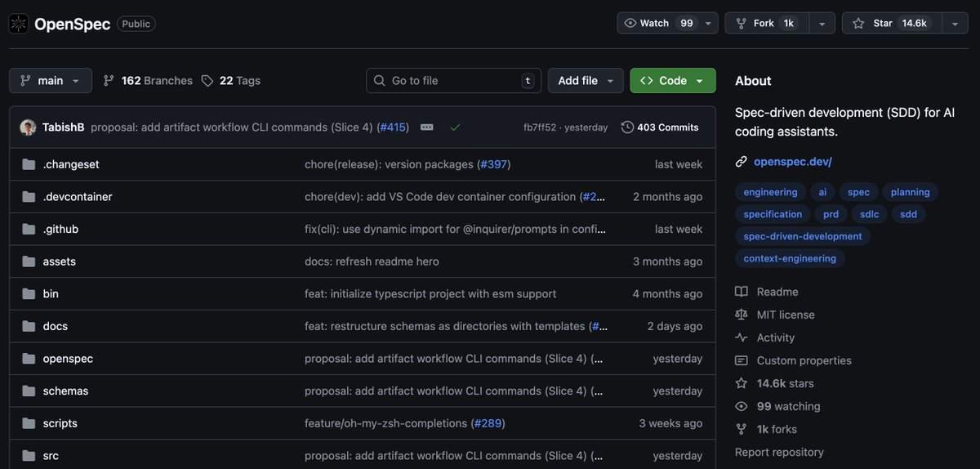Screen dimensions: 980x469
Task: Expand the Add file dropdown
Action: pyautogui.click(x=586, y=81)
